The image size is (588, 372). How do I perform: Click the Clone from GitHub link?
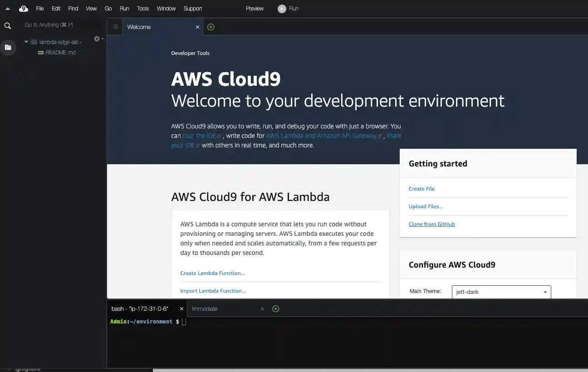[x=431, y=224]
